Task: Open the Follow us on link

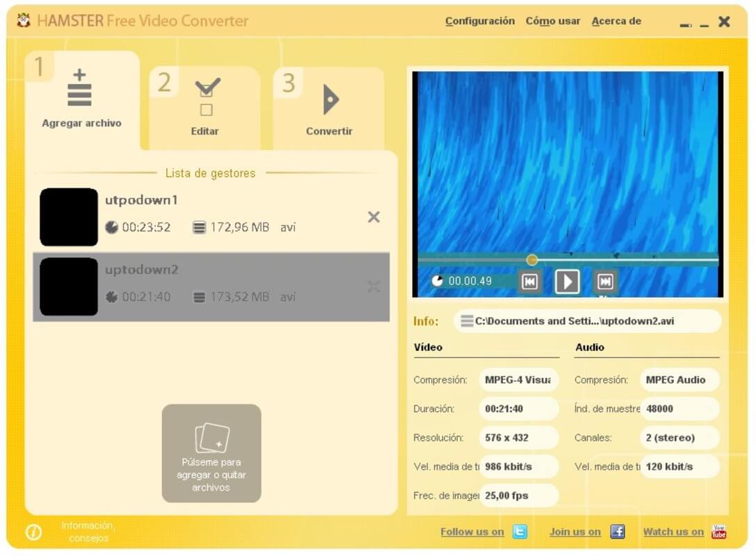Action: coord(472,532)
